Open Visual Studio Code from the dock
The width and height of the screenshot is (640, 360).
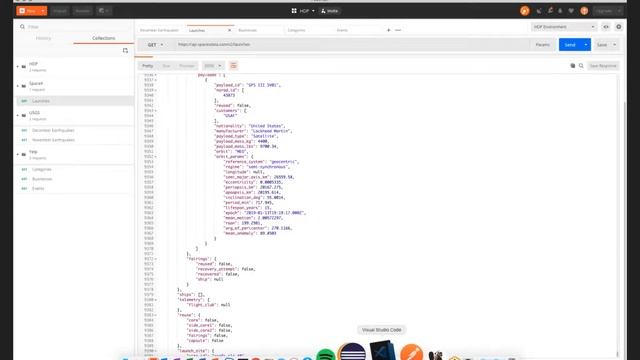pos(382,351)
